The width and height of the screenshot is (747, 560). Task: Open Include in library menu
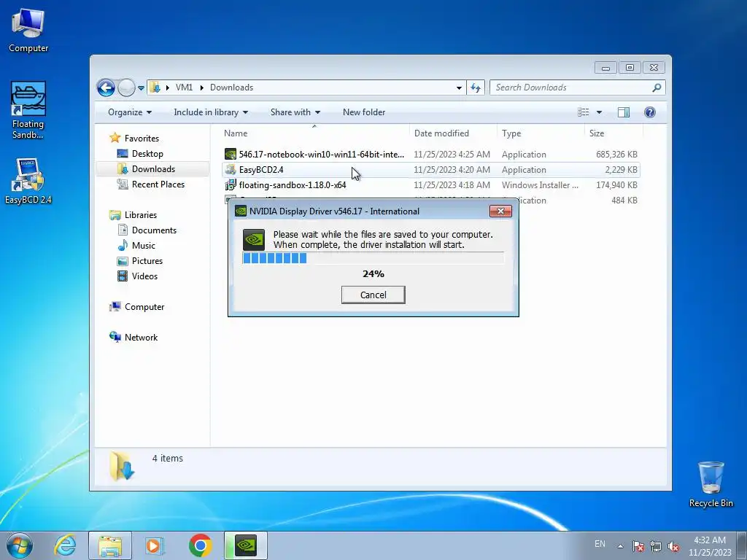211,112
